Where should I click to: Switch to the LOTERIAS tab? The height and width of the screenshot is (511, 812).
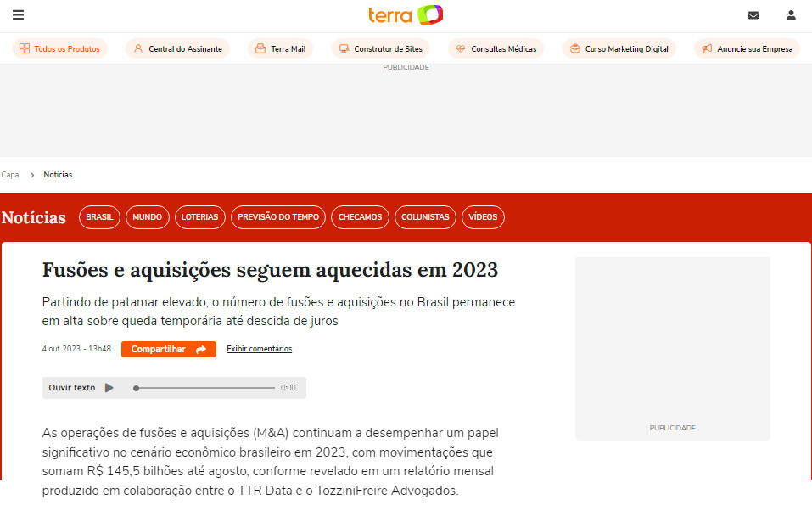point(199,217)
